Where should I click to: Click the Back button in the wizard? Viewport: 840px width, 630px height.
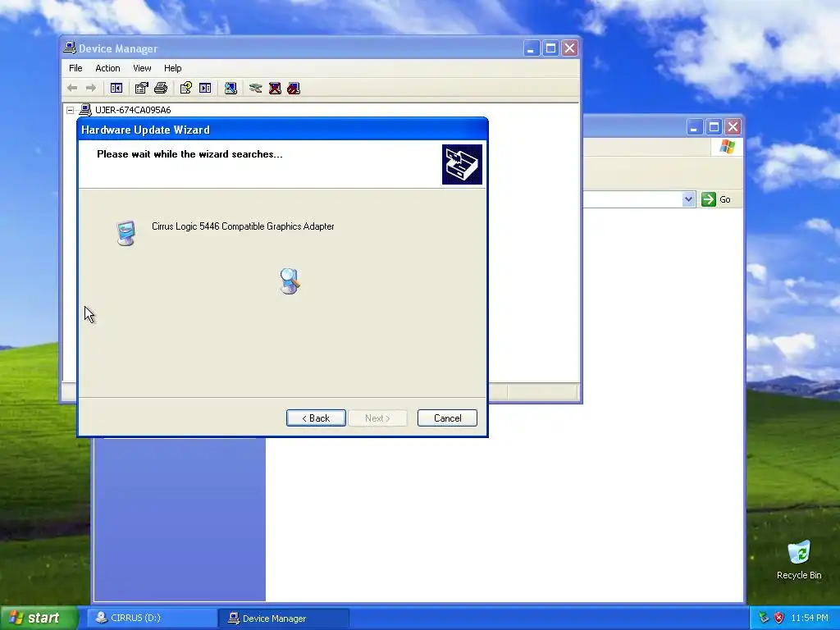316,418
